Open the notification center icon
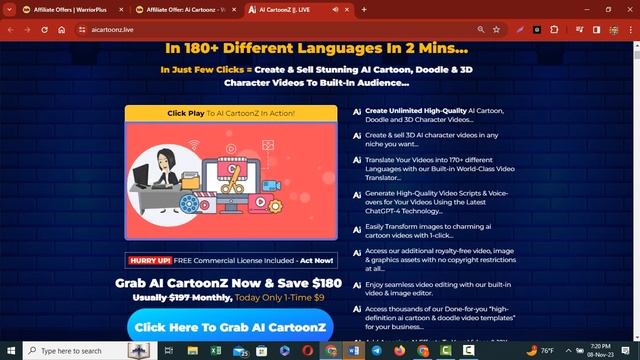The image size is (640, 360). coord(625,351)
